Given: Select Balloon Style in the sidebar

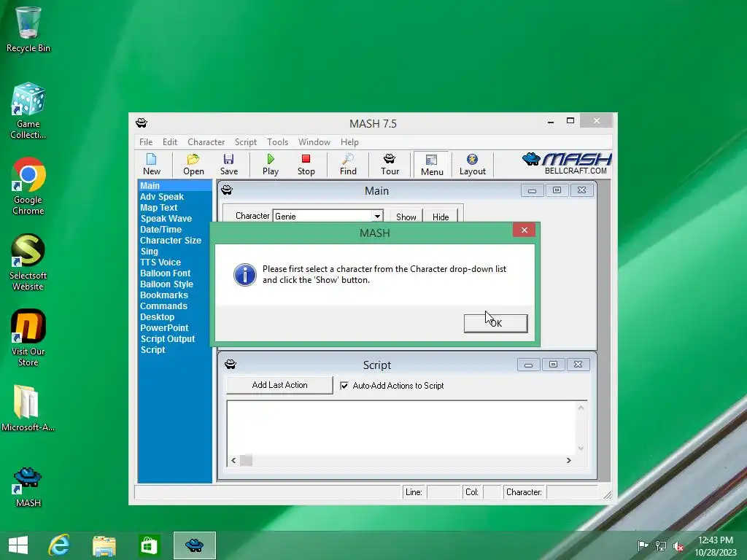Looking at the screenshot, I should pos(167,284).
